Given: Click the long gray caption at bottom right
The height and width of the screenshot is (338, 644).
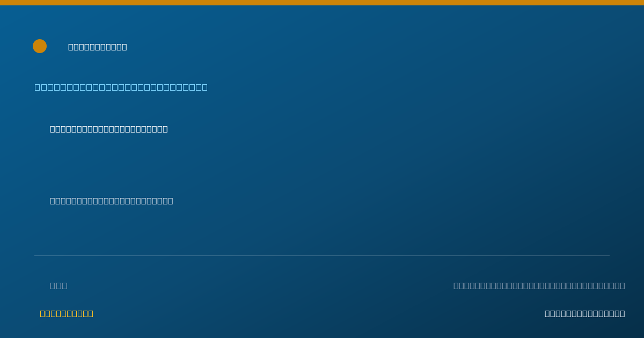Looking at the screenshot, I should pos(539,285).
